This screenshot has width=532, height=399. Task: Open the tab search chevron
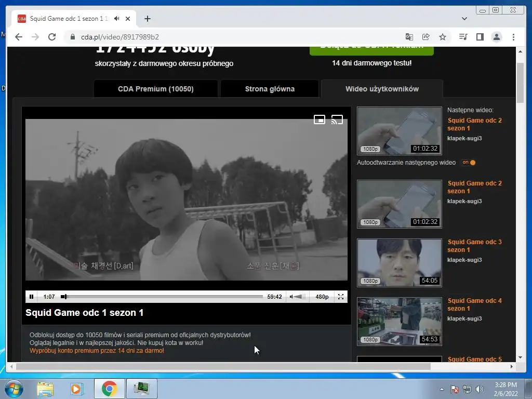pyautogui.click(x=464, y=19)
